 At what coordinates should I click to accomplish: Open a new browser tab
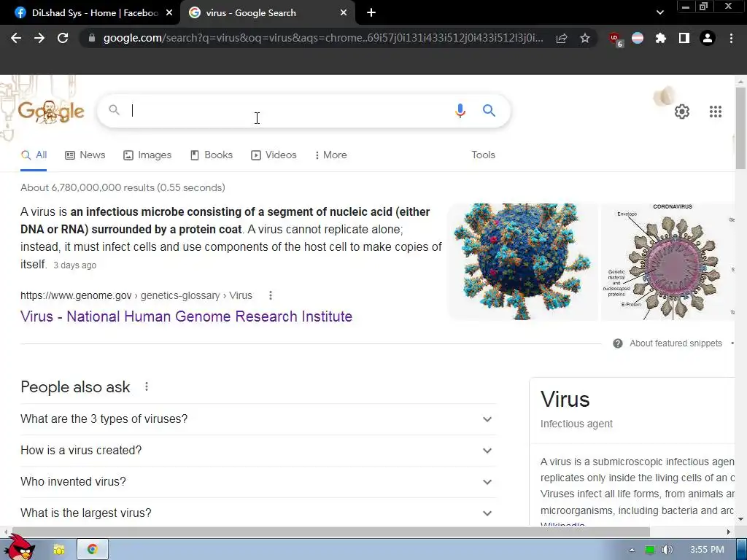point(371,13)
